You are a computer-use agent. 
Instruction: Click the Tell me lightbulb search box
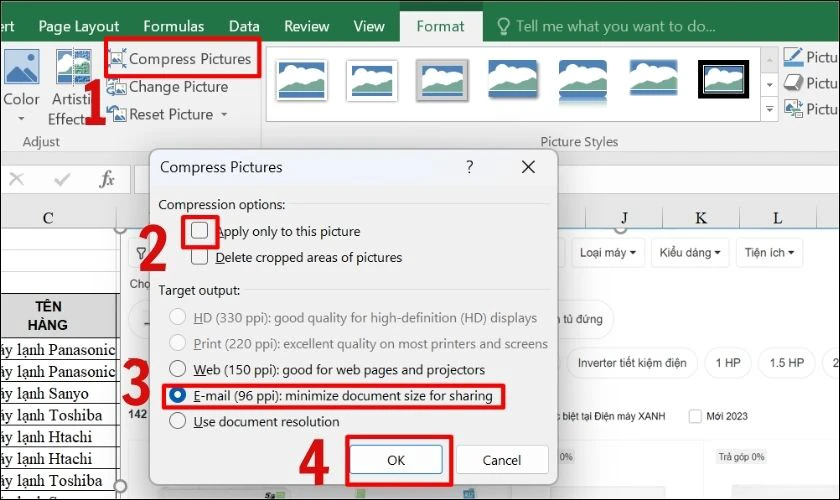coord(606,26)
